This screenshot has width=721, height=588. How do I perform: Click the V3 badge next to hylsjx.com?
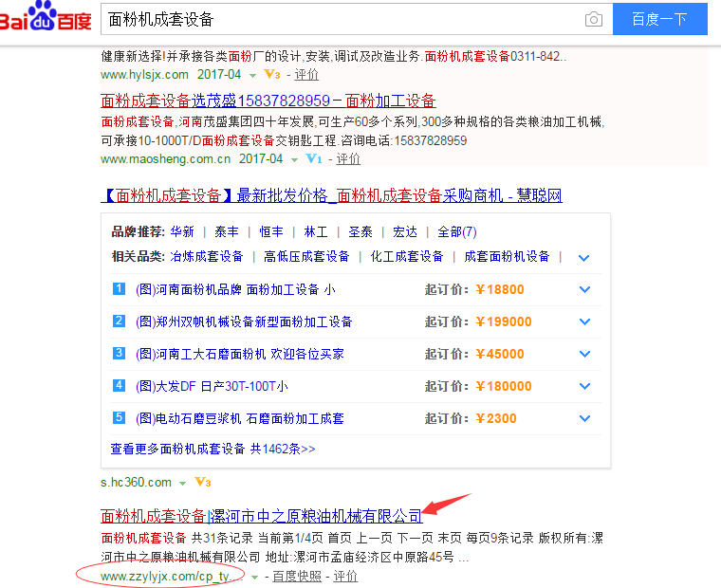pyautogui.click(x=271, y=75)
